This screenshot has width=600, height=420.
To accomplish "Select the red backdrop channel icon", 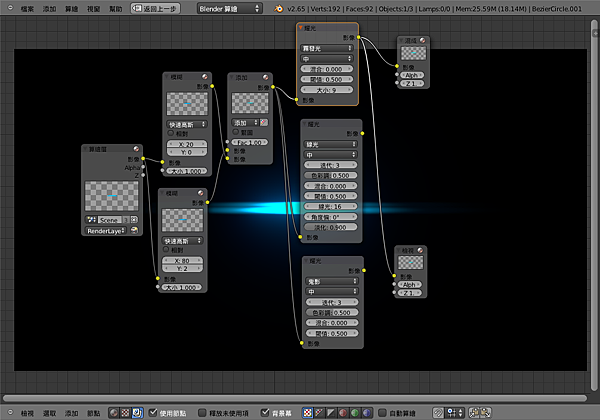I will pyautogui.click(x=343, y=413).
